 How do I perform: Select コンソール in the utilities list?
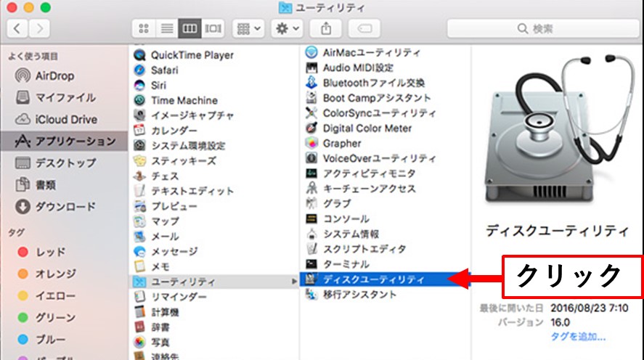click(346, 218)
